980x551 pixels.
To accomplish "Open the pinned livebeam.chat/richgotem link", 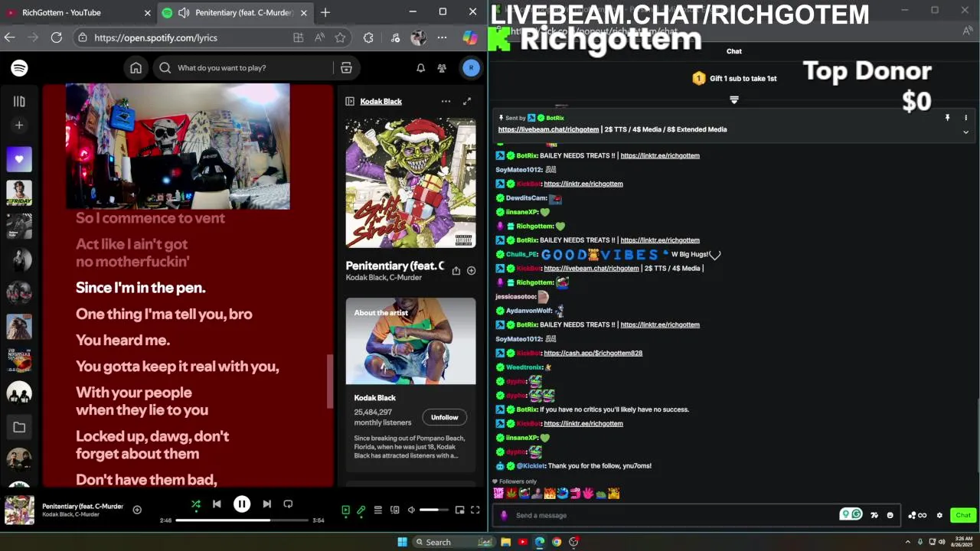I will coord(548,129).
